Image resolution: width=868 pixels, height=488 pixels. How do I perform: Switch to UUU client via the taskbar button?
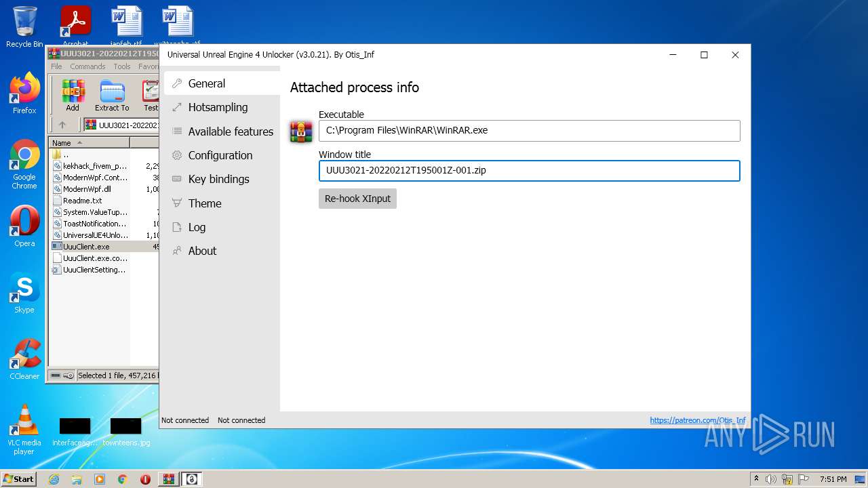[192, 479]
